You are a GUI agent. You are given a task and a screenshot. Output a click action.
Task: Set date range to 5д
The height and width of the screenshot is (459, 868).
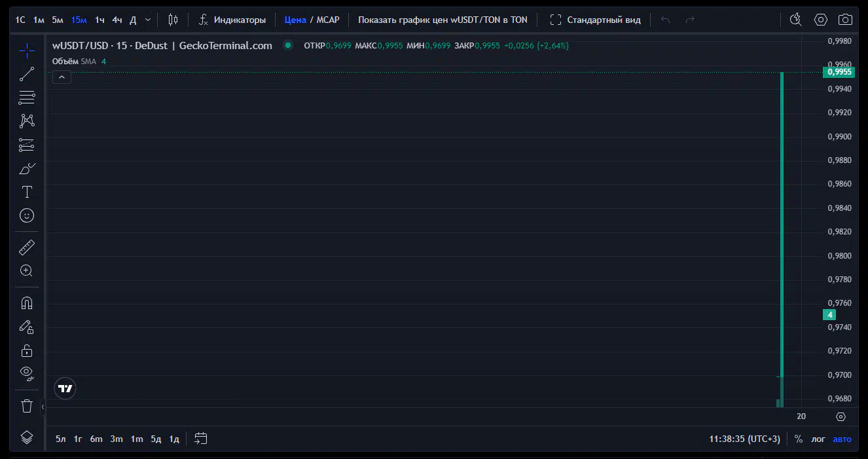156,439
